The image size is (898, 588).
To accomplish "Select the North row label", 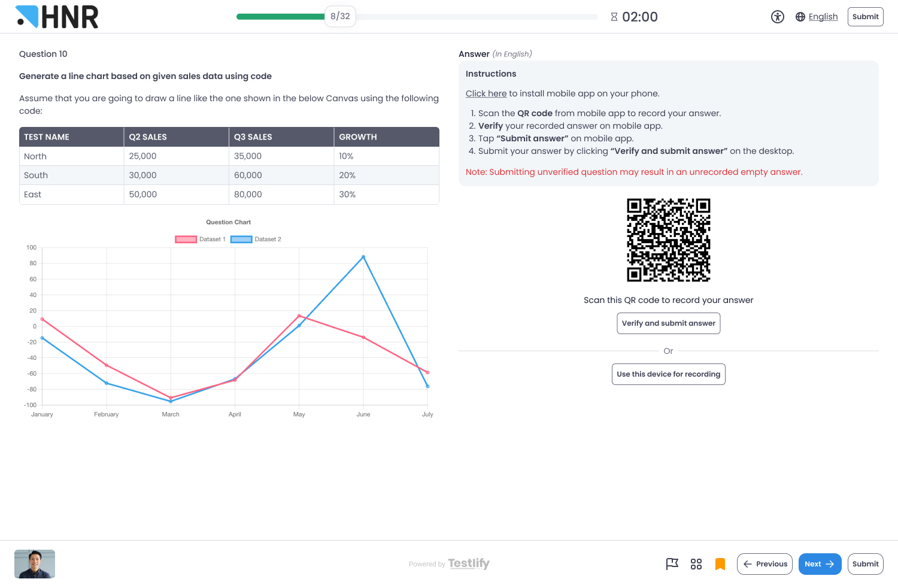I will pos(35,156).
